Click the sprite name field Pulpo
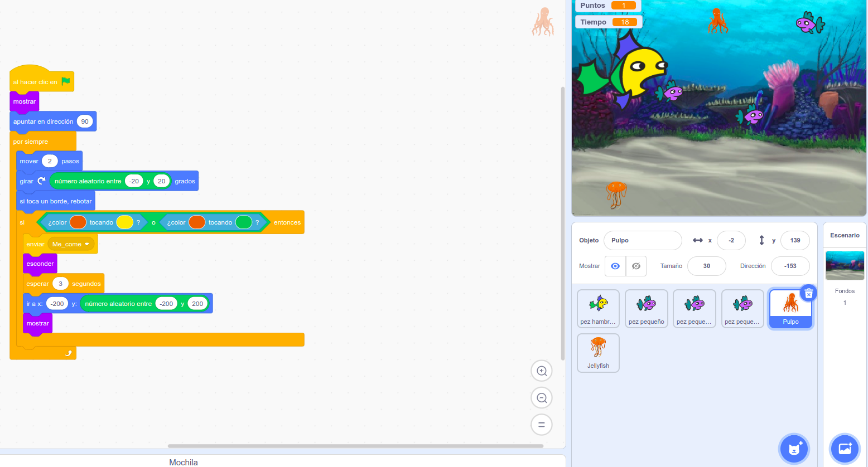868x467 pixels. click(643, 241)
